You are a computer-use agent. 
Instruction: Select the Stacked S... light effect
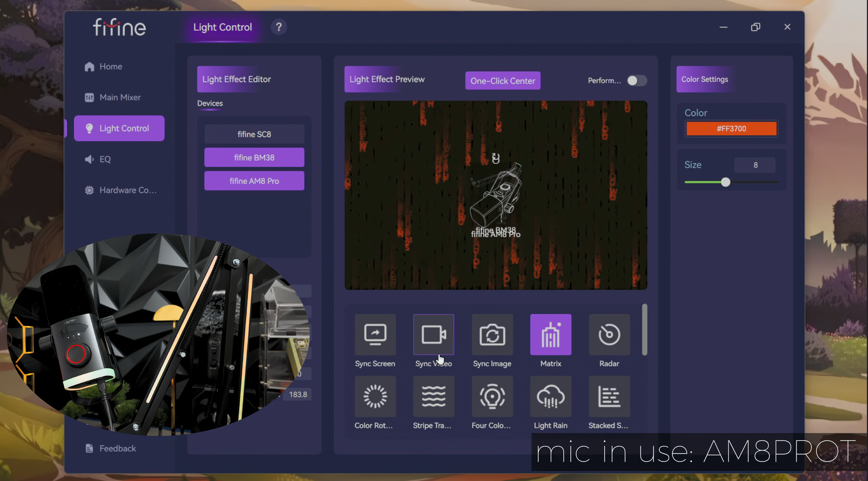[609, 396]
